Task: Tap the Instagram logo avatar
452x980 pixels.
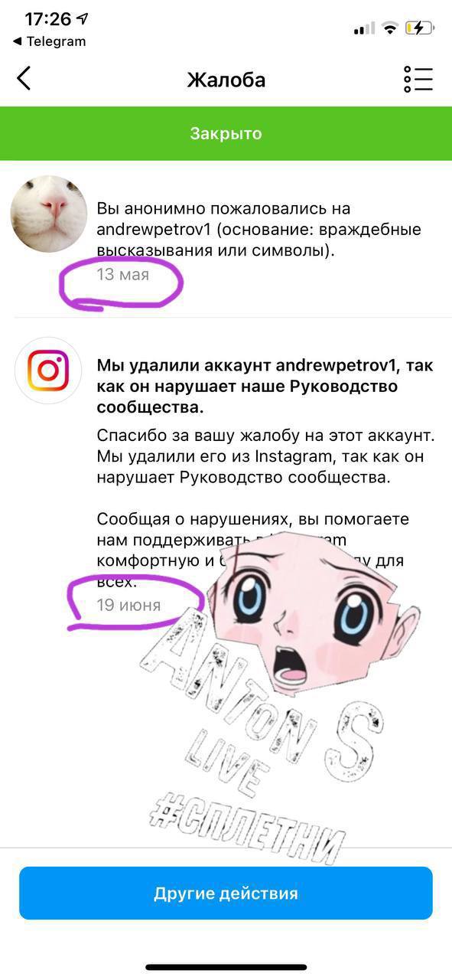Action: (48, 371)
